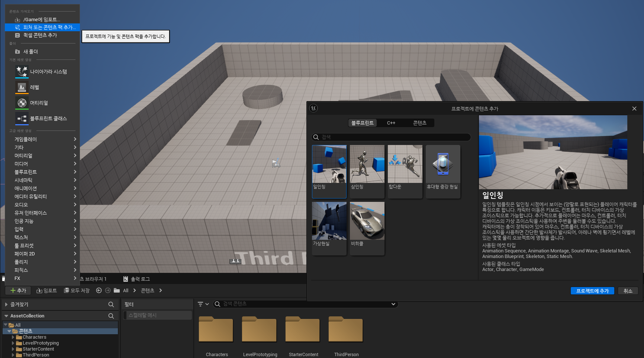Viewport: 644px width, 358px height.
Task: Collapse the AssetCollection section
Action: point(6,316)
